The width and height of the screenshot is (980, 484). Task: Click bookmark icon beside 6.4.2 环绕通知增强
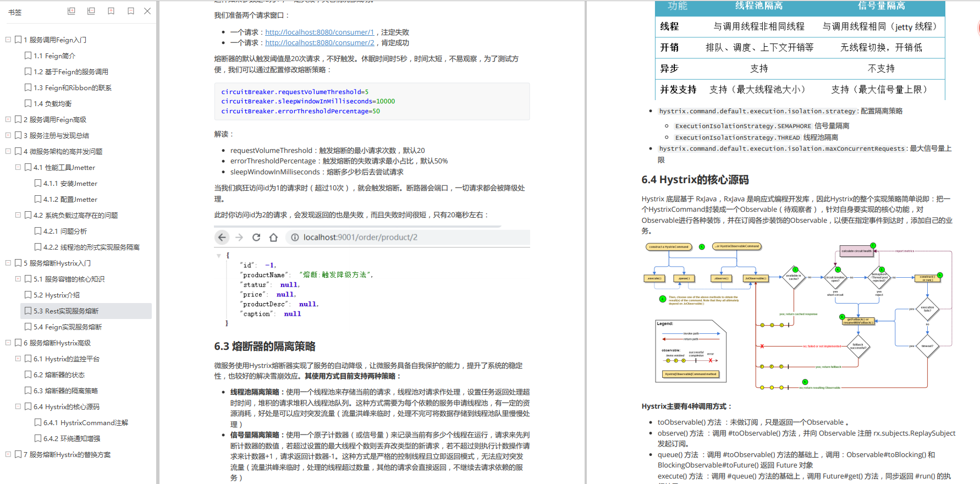pyautogui.click(x=38, y=438)
